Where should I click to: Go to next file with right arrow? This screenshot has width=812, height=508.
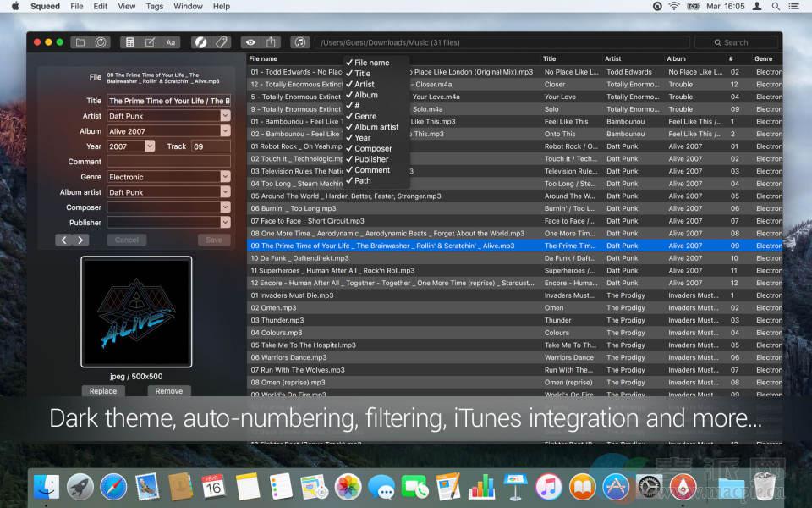coord(81,240)
